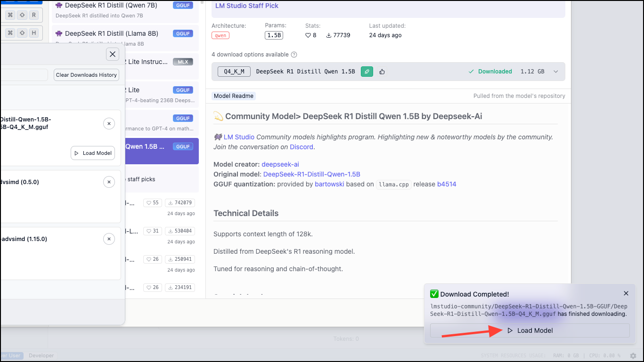Image resolution: width=644 pixels, height=362 pixels.
Task: Click the 77739 downloads stat
Action: click(x=338, y=35)
